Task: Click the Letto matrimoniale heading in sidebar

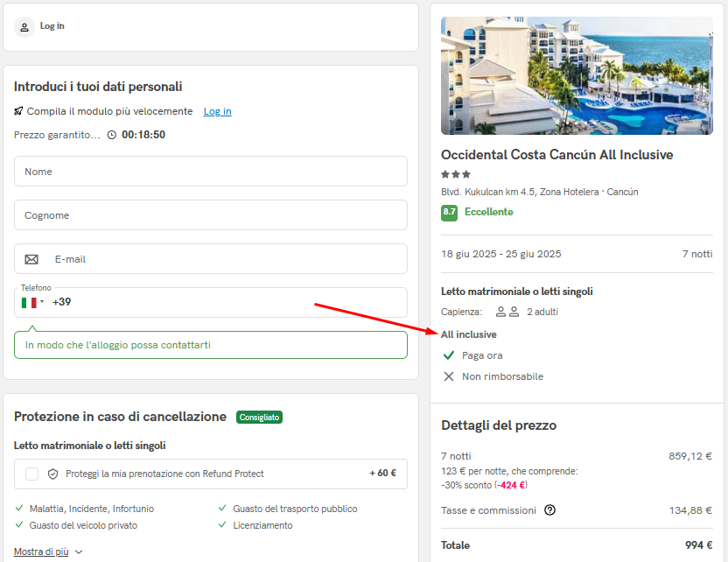Action: pyautogui.click(x=517, y=292)
